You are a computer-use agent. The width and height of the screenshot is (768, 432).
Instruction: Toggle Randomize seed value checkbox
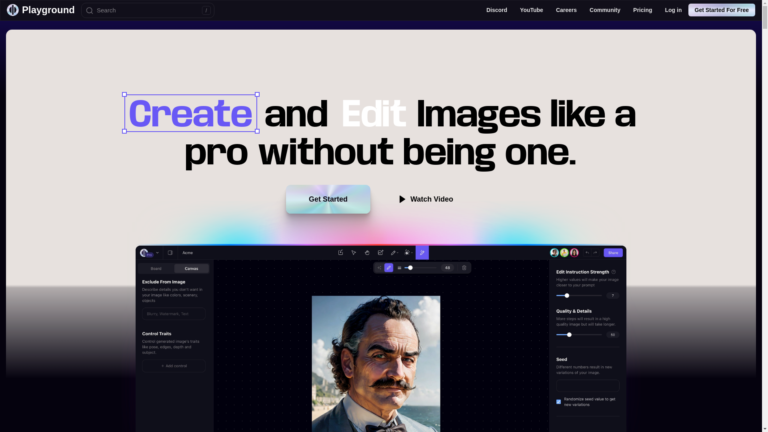[558, 401]
